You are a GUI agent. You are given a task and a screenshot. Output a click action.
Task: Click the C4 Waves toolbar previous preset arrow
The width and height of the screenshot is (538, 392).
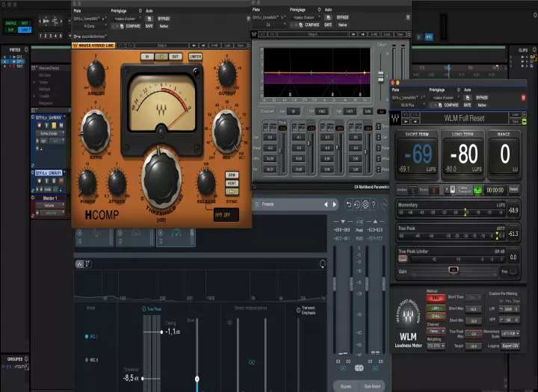(353, 34)
